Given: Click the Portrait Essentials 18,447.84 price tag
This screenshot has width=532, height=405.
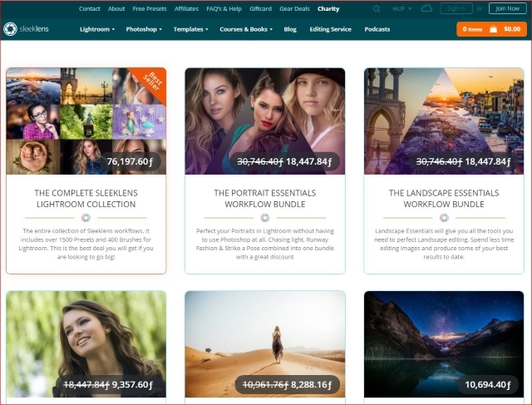Looking at the screenshot, I should 284,161.
